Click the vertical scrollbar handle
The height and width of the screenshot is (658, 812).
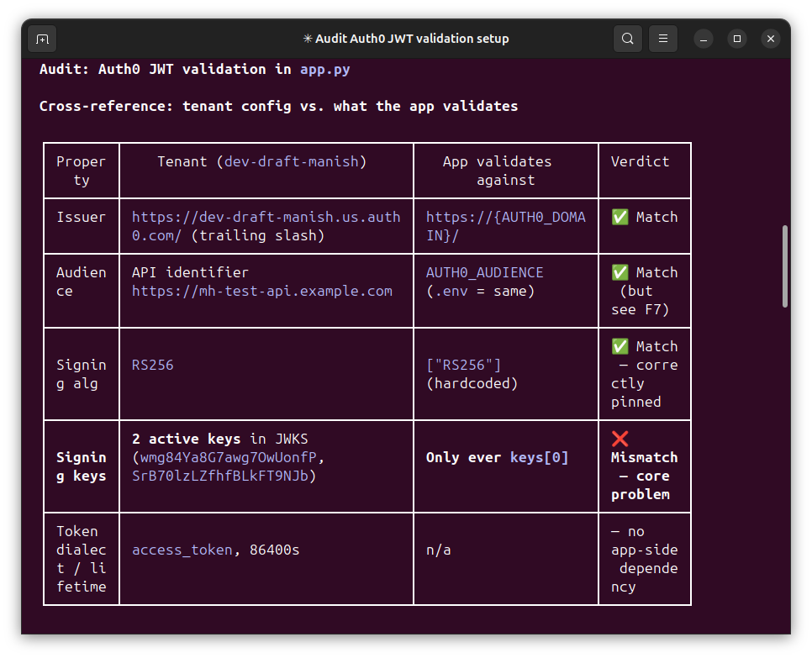(785, 266)
